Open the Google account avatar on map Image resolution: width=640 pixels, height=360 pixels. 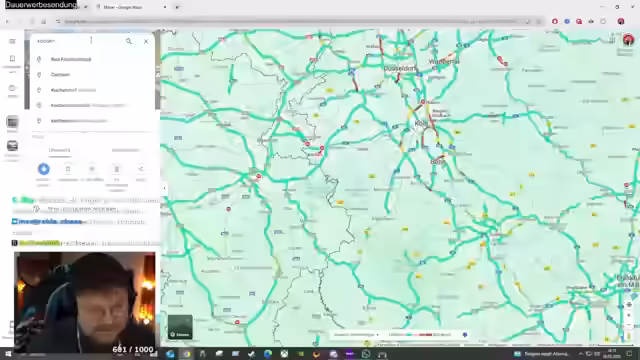pos(628,40)
